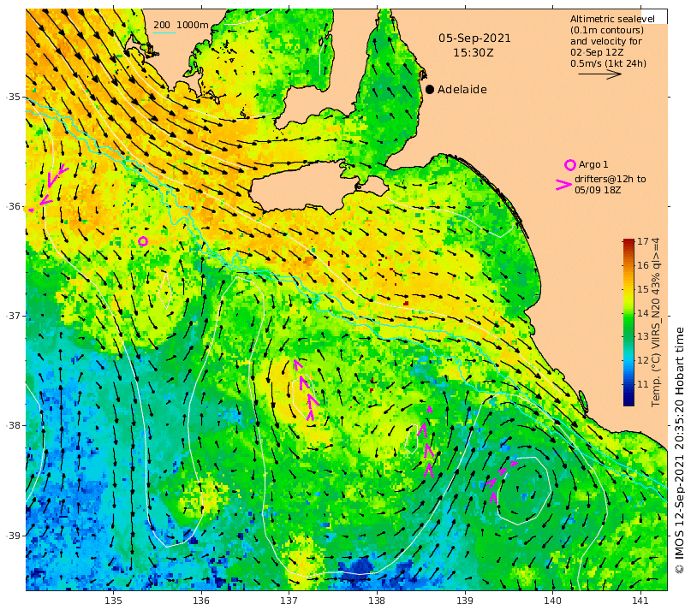
Task: Click the magenta drifter track near 138.5E
Action: pyautogui.click(x=427, y=441)
